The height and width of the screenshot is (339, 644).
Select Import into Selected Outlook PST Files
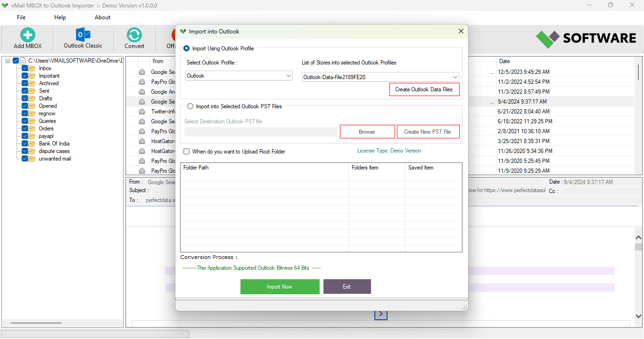pos(190,106)
